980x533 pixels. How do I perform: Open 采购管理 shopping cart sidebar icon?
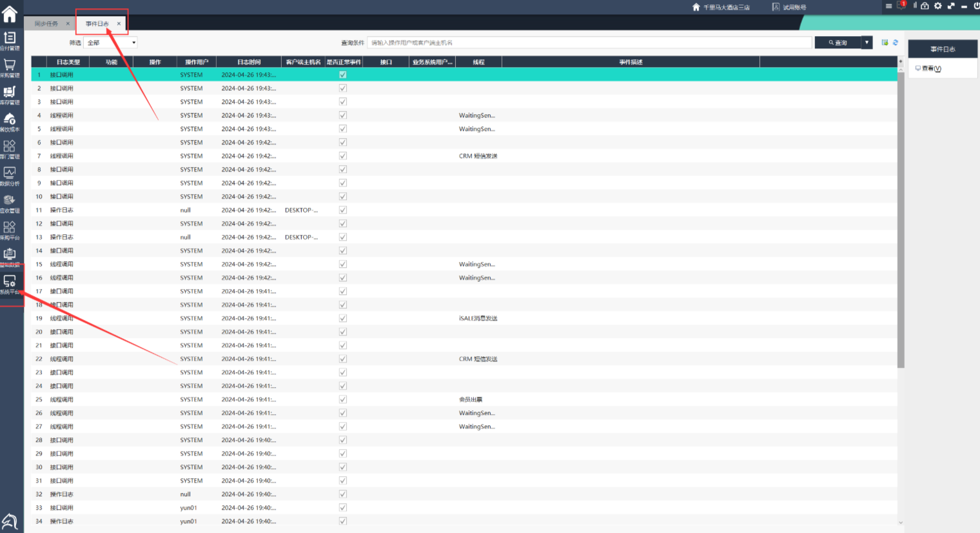(10, 66)
